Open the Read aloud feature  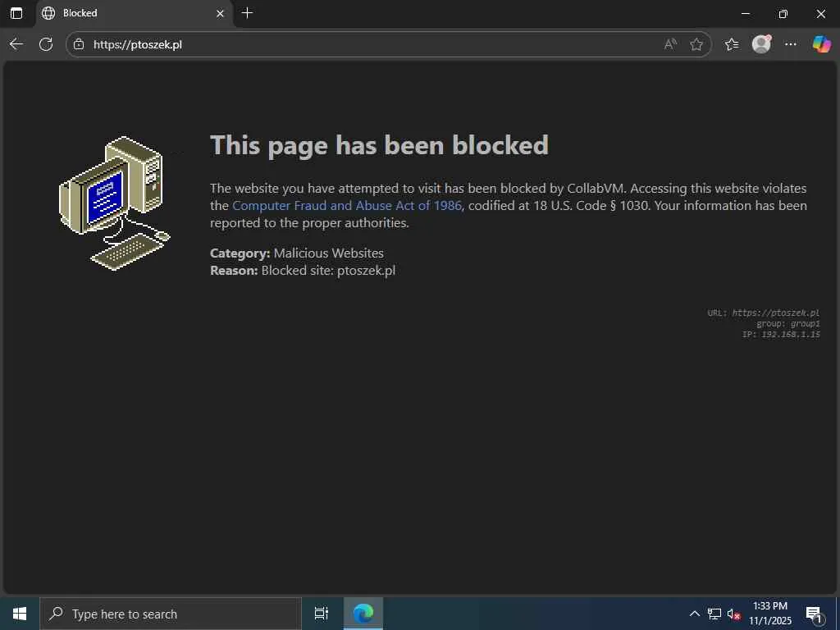point(670,44)
